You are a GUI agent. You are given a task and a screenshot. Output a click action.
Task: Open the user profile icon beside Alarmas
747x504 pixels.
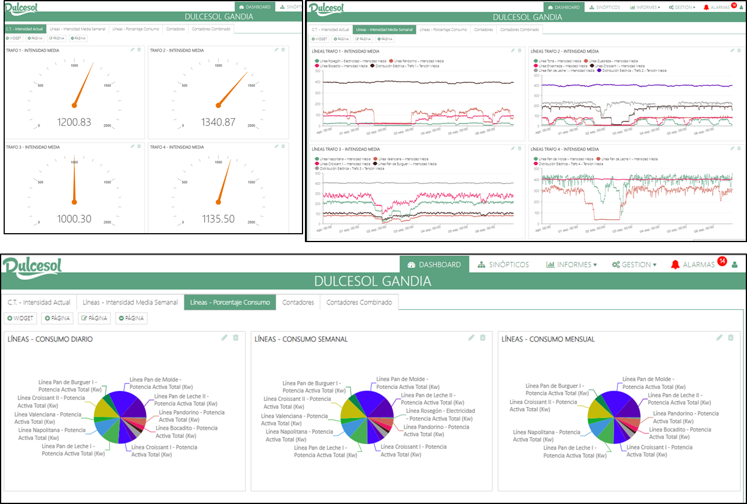pyautogui.click(x=735, y=264)
